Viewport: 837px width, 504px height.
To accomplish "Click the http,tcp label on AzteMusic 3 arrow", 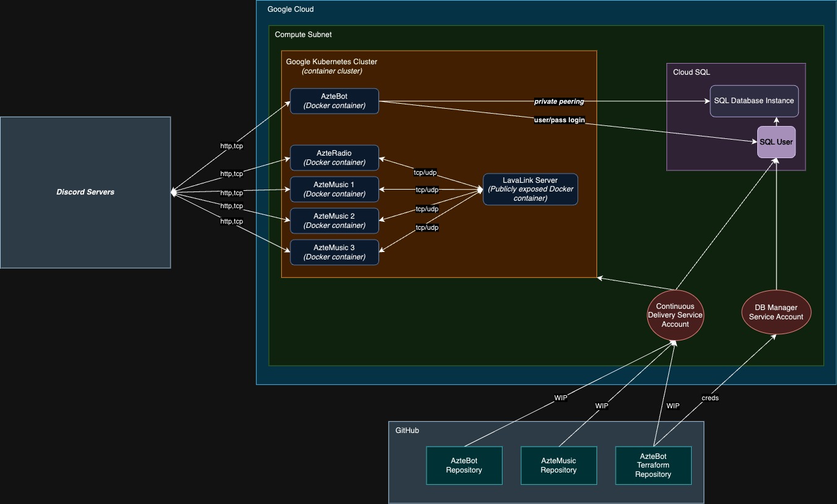I will click(x=232, y=221).
